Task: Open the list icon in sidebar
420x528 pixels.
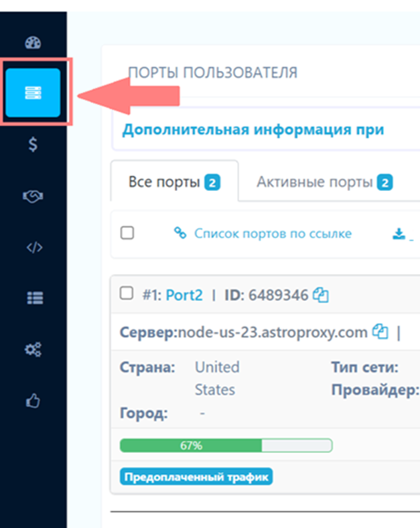Action: [35, 298]
